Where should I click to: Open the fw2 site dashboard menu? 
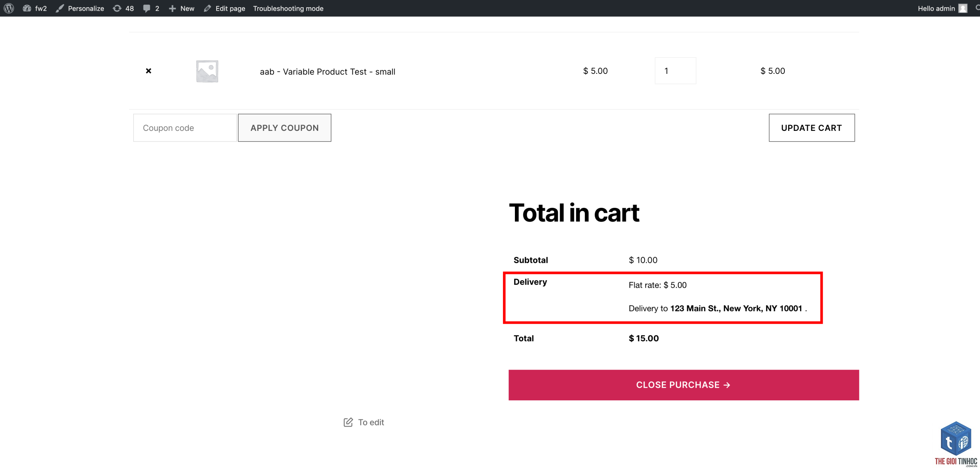[x=35, y=8]
